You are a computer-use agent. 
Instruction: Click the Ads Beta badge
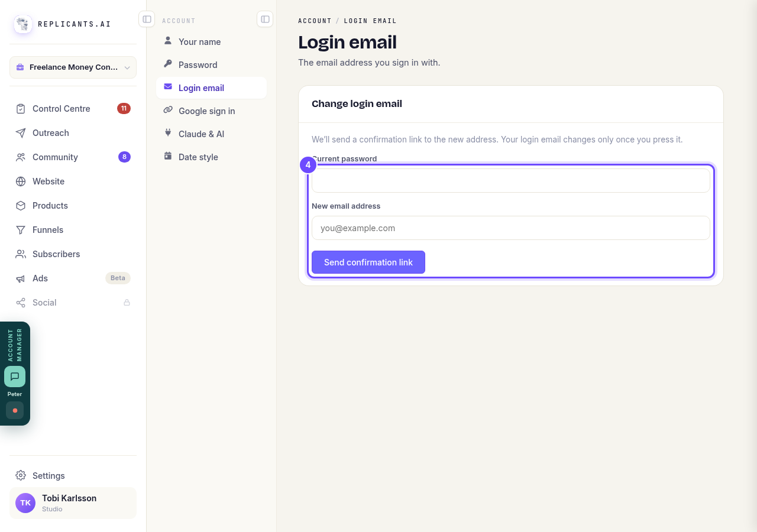118,278
